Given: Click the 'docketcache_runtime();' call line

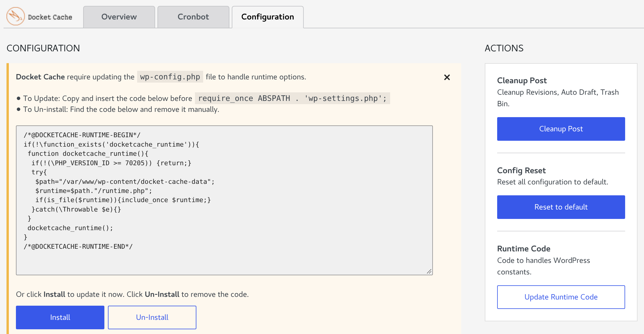Looking at the screenshot, I should [70, 228].
